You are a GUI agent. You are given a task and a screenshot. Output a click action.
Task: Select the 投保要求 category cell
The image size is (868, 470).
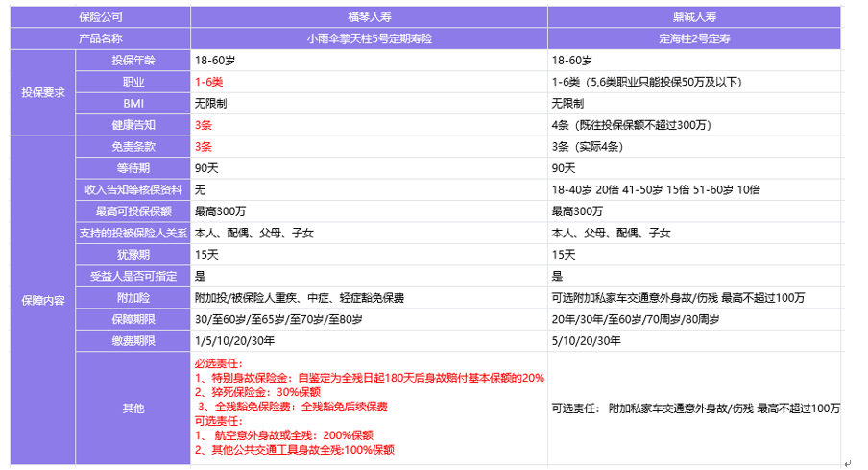pyautogui.click(x=42, y=92)
